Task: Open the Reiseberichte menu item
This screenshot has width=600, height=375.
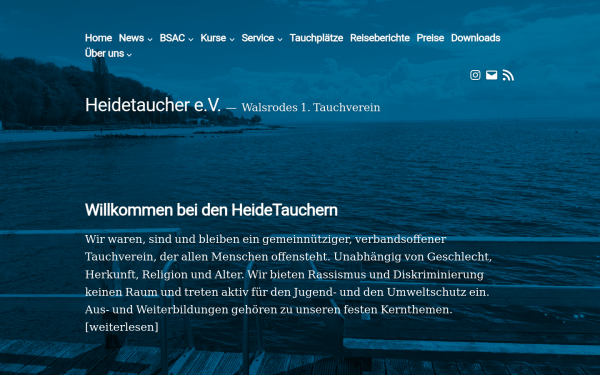Action: click(380, 38)
